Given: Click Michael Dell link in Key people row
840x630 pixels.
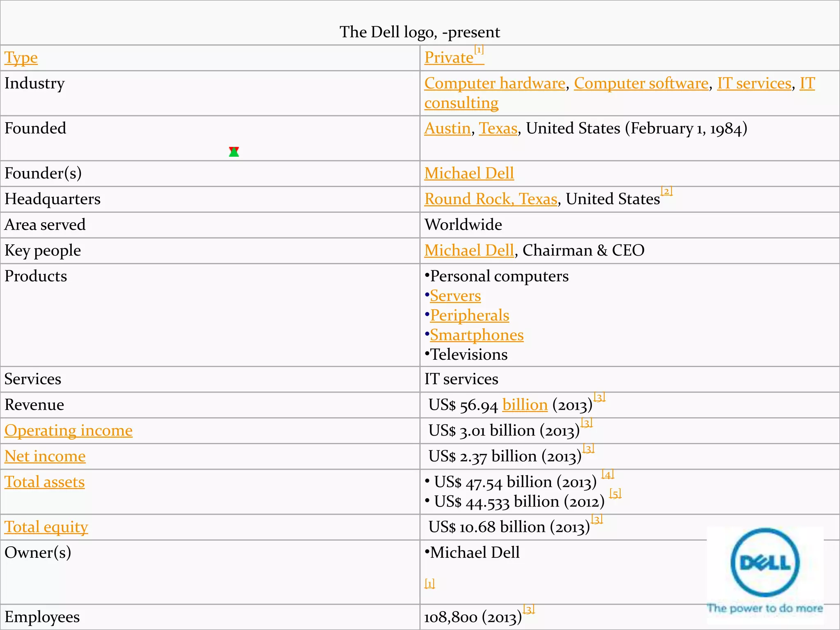Looking at the screenshot, I should [x=469, y=251].
